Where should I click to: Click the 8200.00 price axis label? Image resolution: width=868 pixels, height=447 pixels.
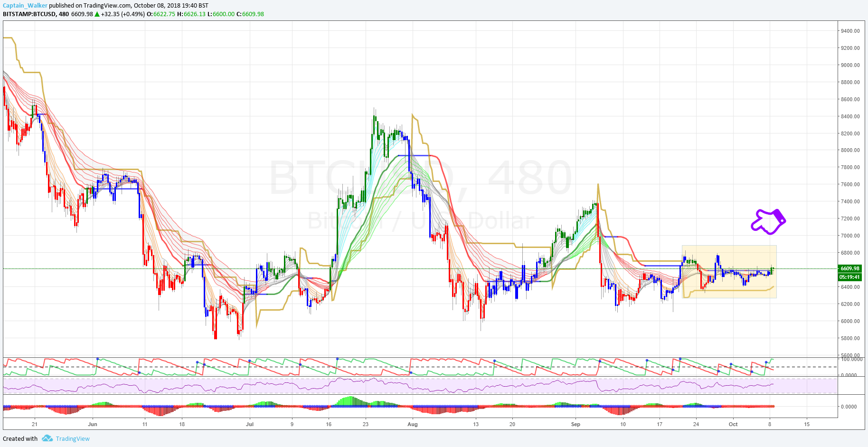pos(850,133)
